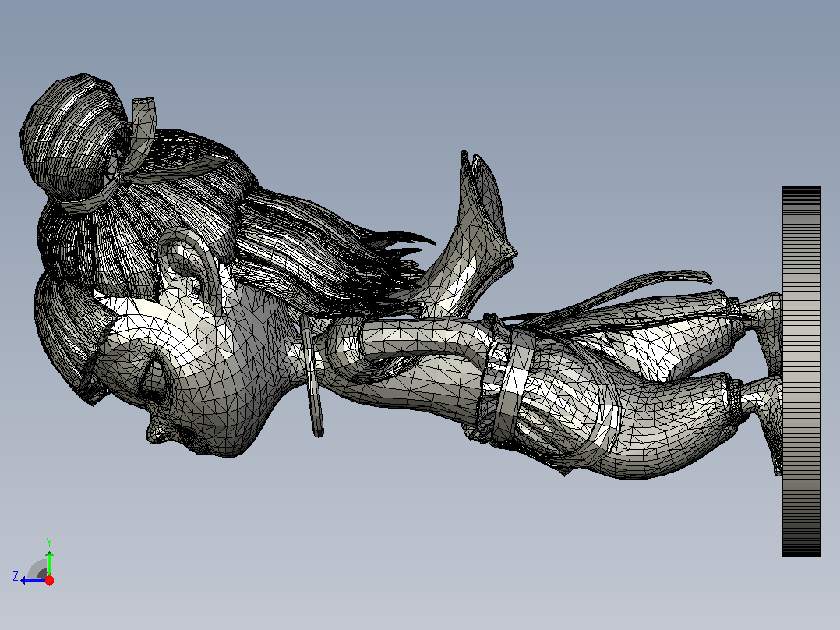
Task: Select the flat base stand of the figure model
Action: 801,372
